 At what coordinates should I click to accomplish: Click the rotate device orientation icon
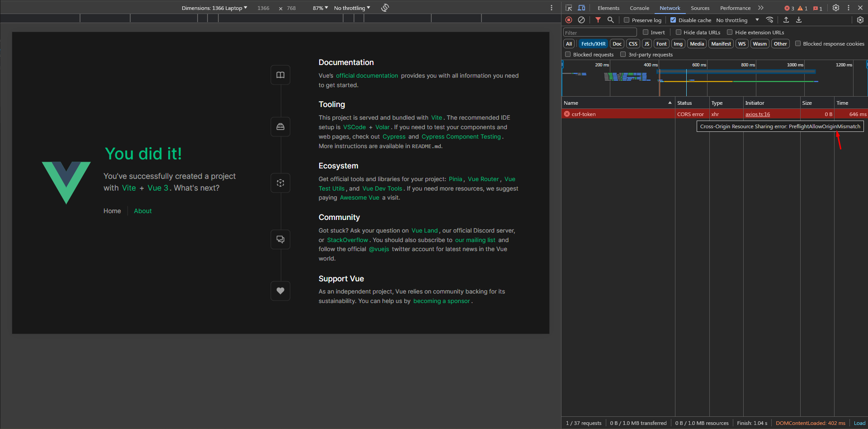(385, 8)
